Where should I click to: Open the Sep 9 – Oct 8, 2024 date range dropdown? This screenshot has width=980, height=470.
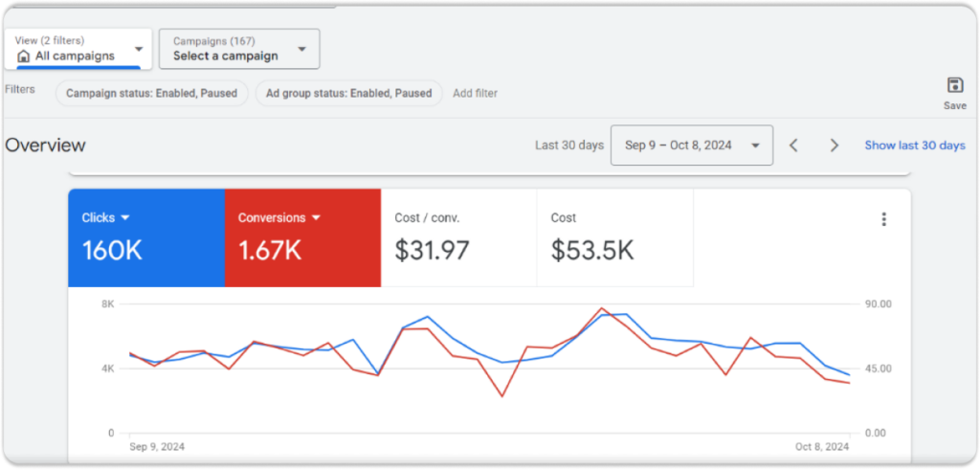[692, 145]
